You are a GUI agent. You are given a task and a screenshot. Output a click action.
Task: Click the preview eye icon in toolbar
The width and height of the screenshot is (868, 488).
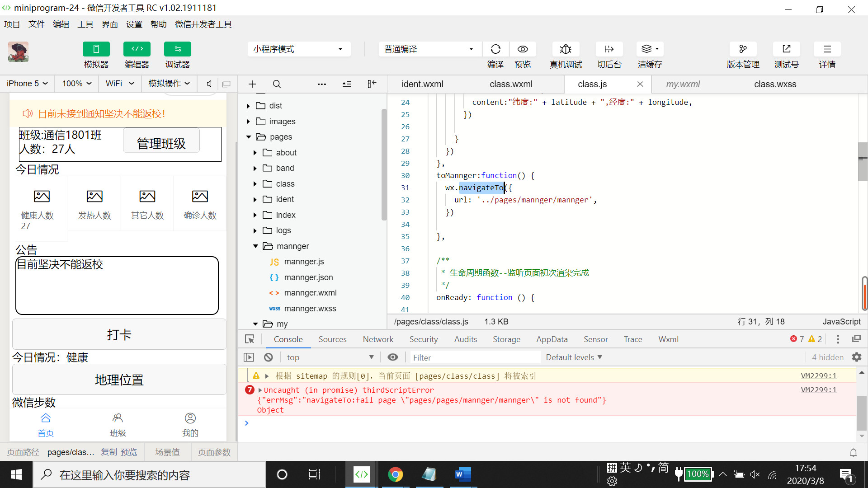[523, 49]
